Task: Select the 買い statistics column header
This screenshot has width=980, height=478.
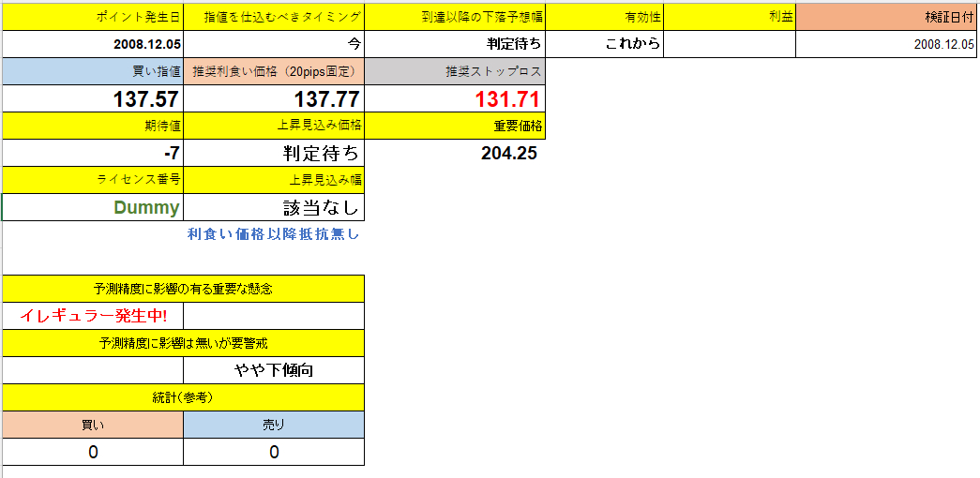Action: tap(93, 425)
